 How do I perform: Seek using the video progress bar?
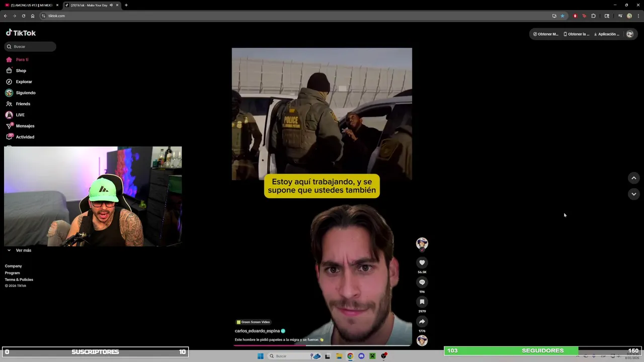322,345
